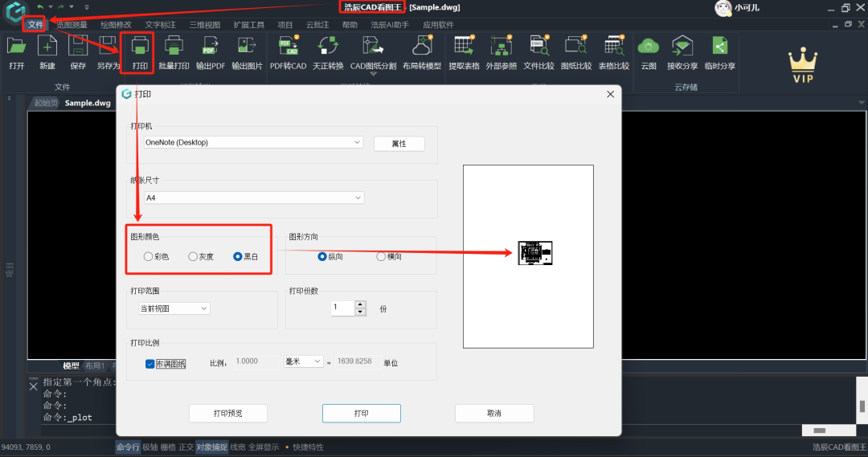Close the command line panel with X

[x=33, y=386]
